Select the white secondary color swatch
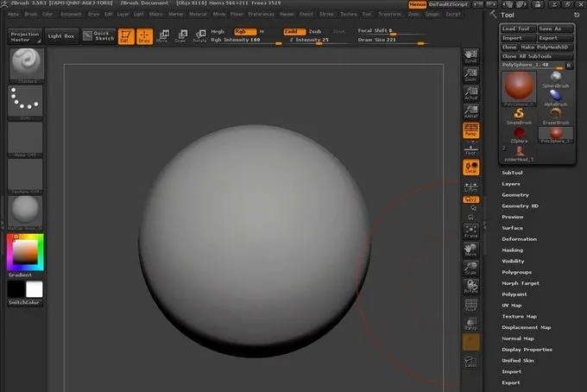 pyautogui.click(x=34, y=289)
